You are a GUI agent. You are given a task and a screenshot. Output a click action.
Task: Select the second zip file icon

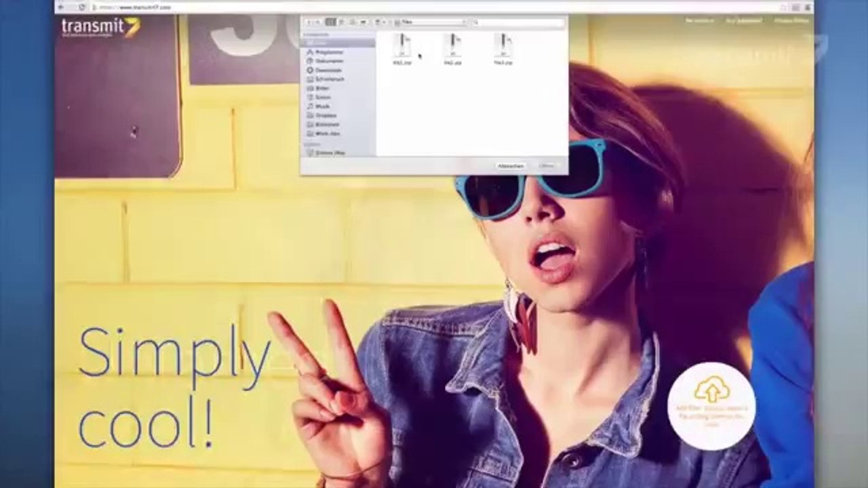click(452, 45)
